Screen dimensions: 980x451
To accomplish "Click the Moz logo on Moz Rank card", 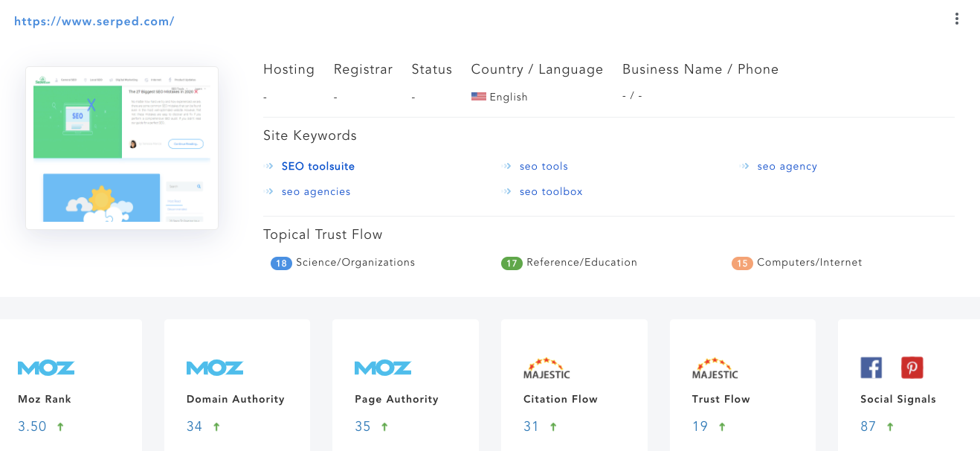I will point(46,368).
